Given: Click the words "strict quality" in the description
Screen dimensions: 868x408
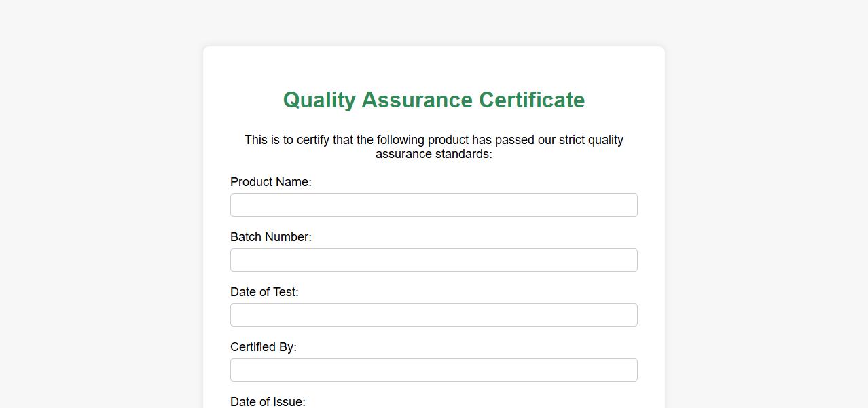Looking at the screenshot, I should pos(591,140).
